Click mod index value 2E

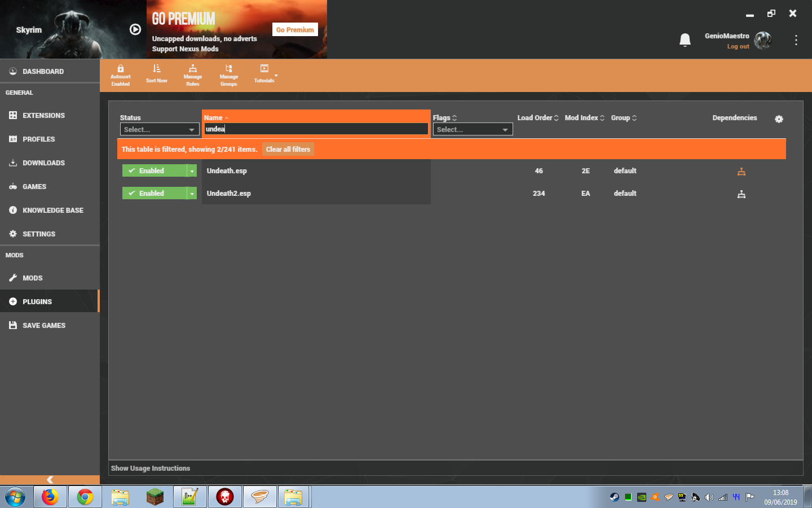tap(586, 170)
